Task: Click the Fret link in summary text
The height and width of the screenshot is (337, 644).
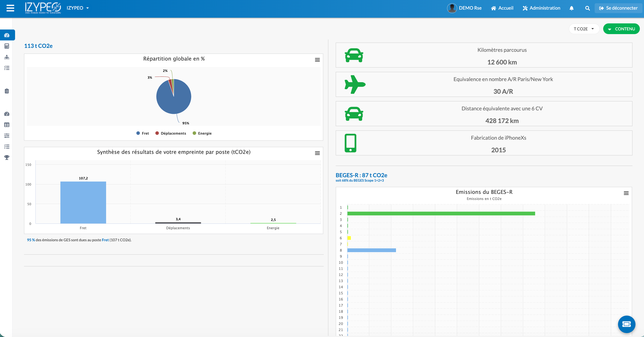Action: [x=105, y=240]
